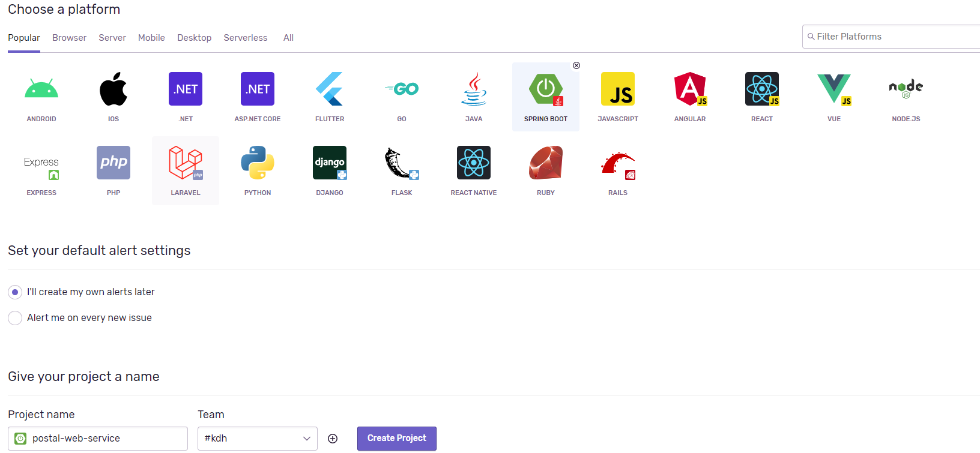
Task: Choose the Python platform icon
Action: (258, 163)
